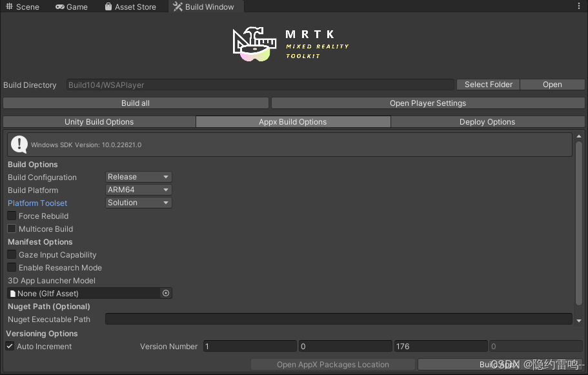The width and height of the screenshot is (588, 375).
Task: Click Open AppX Packages Location button
Action: click(333, 365)
